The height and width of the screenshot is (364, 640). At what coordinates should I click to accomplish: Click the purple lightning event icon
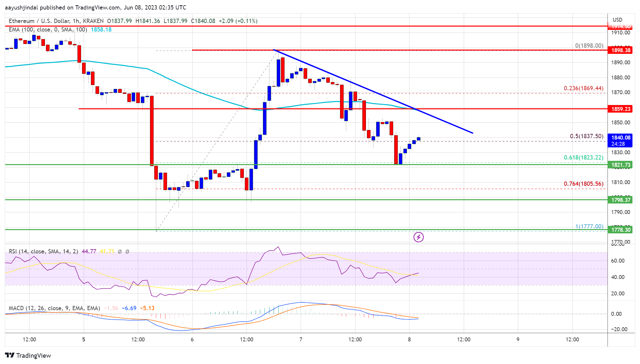click(418, 237)
